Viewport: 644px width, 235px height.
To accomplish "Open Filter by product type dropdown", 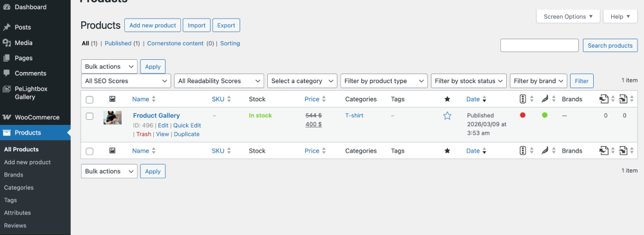I will (384, 81).
